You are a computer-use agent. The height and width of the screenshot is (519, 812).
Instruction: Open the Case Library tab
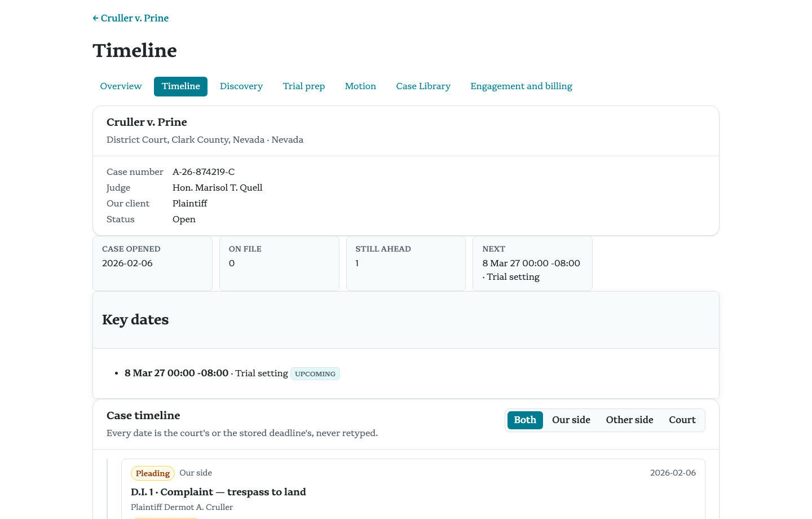(x=423, y=86)
